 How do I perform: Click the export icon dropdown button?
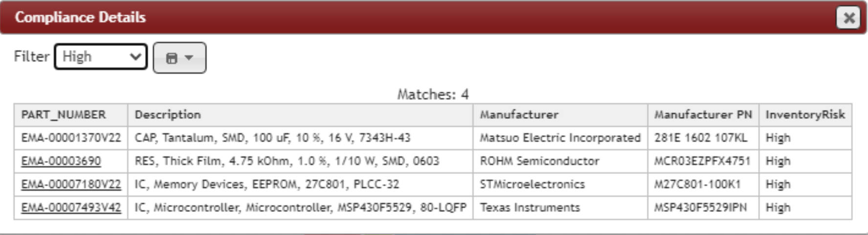179,58
